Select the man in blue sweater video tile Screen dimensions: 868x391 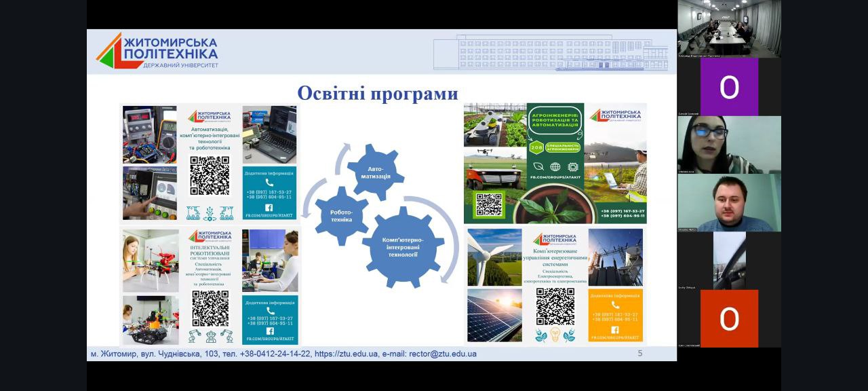tap(729, 202)
